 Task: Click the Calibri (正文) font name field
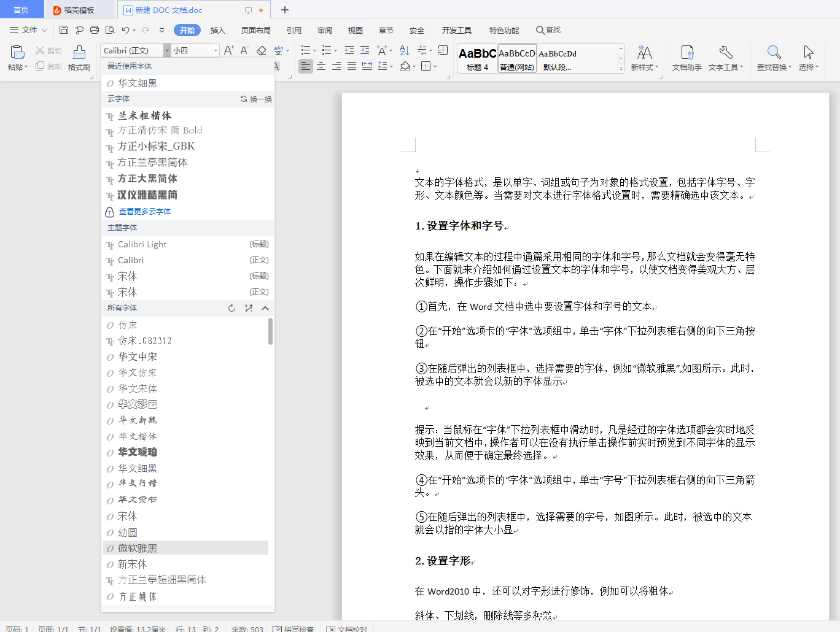pyautogui.click(x=132, y=50)
